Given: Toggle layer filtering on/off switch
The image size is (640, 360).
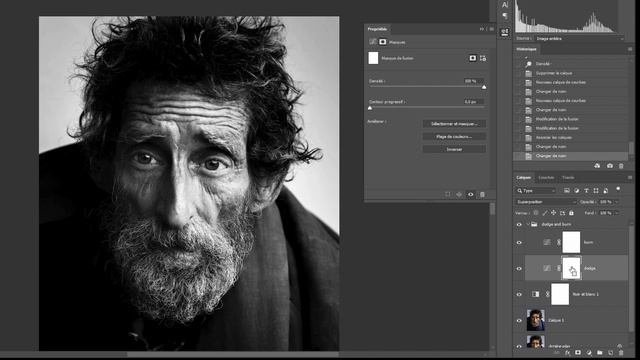Looking at the screenshot, I should coord(618,189).
